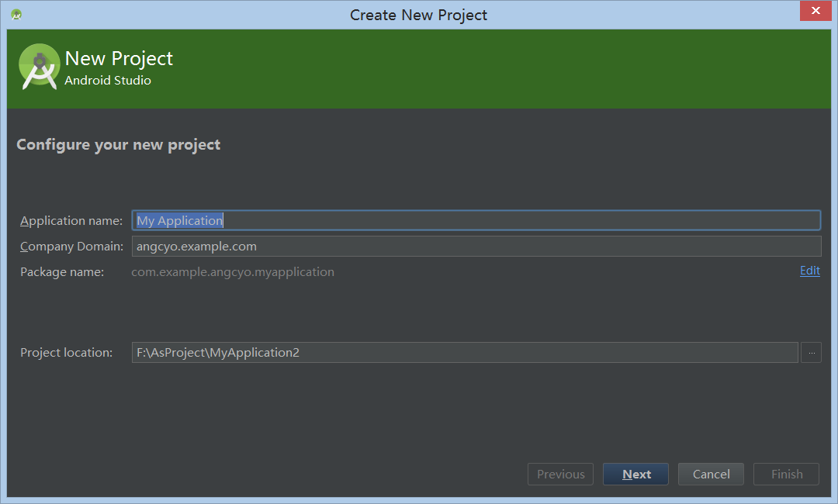Cancel the new project wizard
Image resolution: width=838 pixels, height=504 pixels.
pyautogui.click(x=711, y=474)
